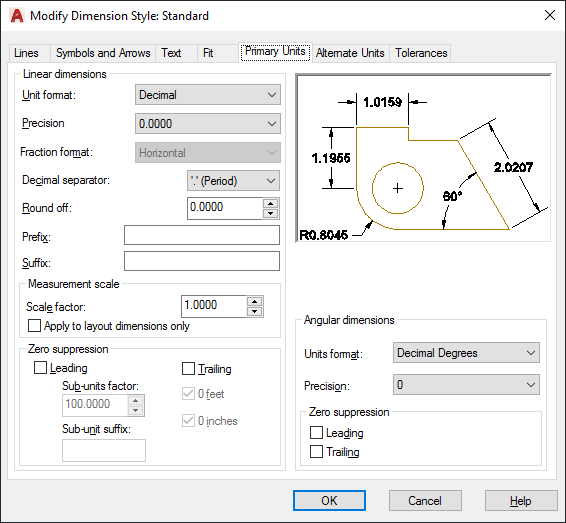
Task: Expand the linear Precision dropdown
Action: [x=208, y=123]
